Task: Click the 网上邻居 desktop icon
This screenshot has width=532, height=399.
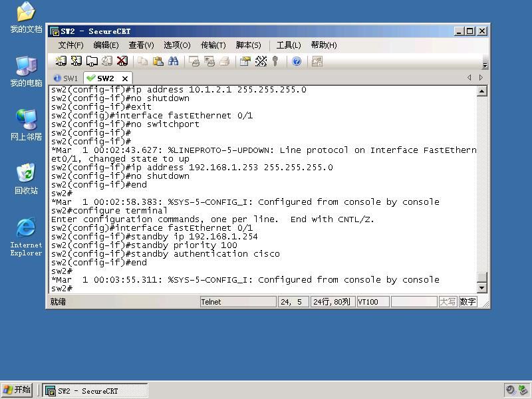Action: 26,125
